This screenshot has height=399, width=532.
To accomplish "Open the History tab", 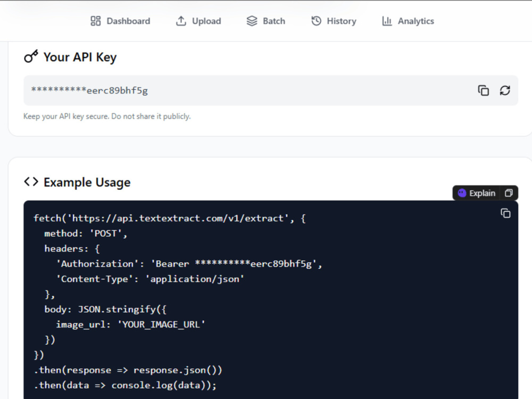I will click(x=334, y=21).
